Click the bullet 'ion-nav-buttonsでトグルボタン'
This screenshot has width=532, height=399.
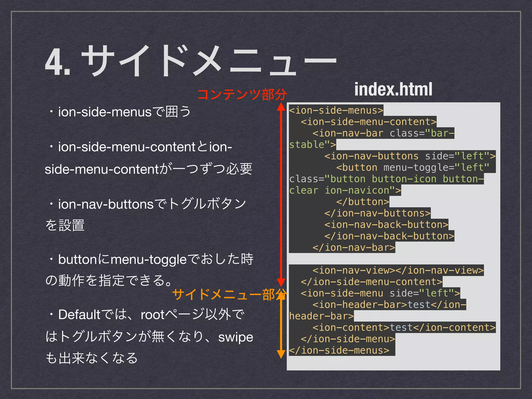pyautogui.click(x=147, y=204)
